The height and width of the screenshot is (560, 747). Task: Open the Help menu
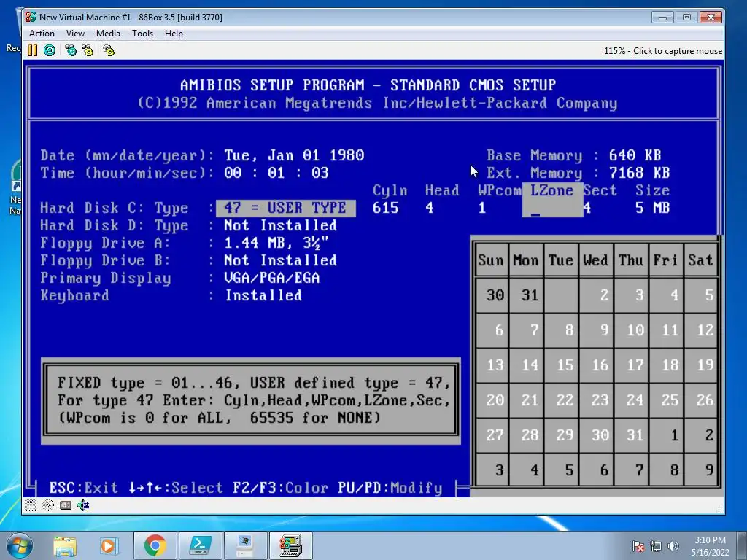(174, 34)
